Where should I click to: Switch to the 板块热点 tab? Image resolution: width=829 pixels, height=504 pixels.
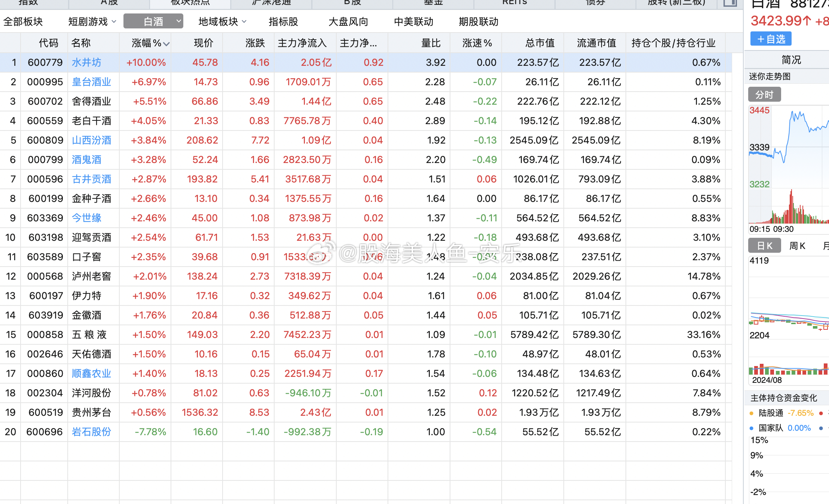pyautogui.click(x=190, y=3)
